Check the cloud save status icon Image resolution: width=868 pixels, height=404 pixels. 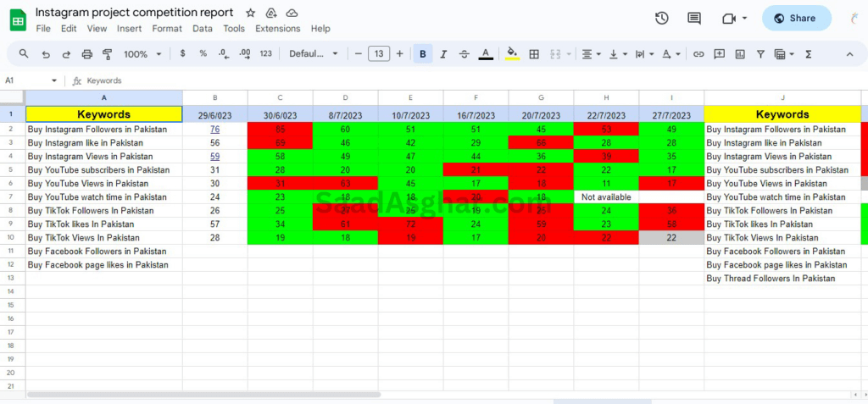[x=292, y=13]
